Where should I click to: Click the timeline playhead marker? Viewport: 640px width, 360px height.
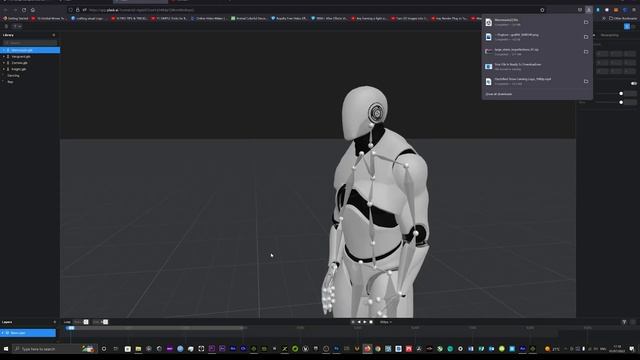point(71,328)
